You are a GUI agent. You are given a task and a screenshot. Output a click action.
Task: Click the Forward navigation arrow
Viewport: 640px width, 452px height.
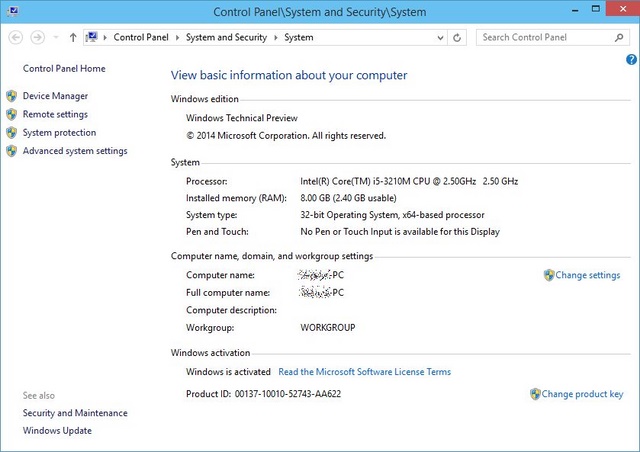(x=38, y=38)
